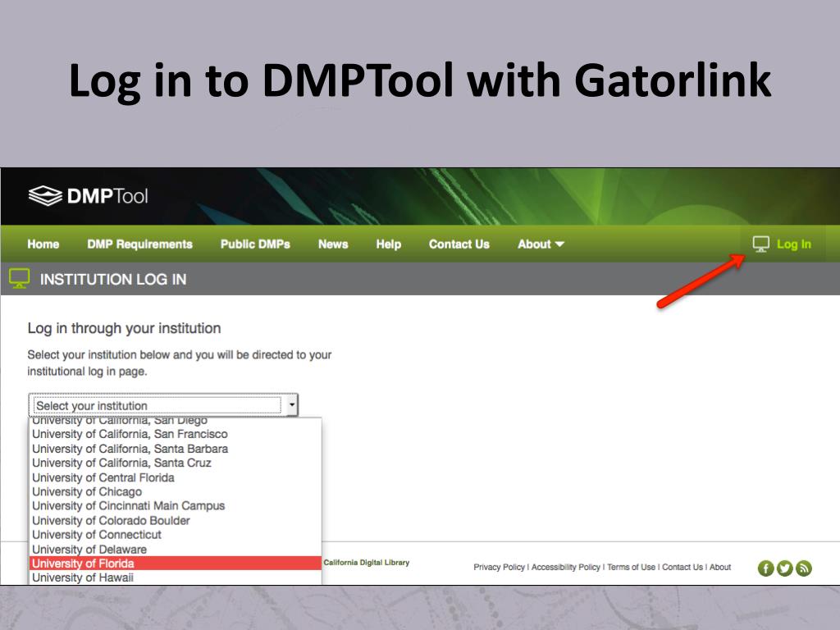Click the Institution Log In monitor icon
Screen dimensions: 840x630
point(20,279)
